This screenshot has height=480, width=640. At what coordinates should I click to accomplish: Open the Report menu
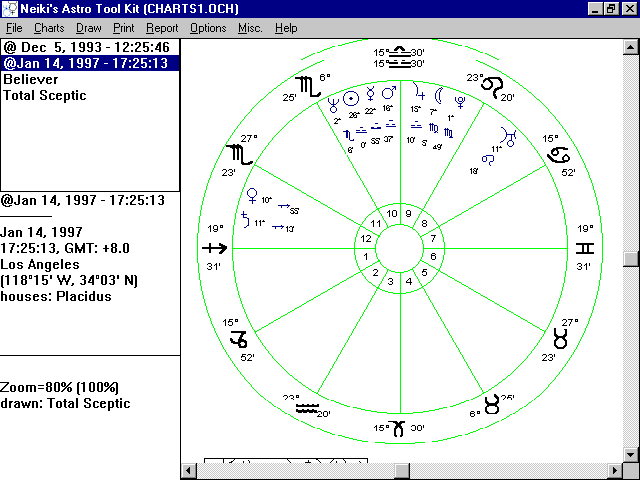click(162, 28)
